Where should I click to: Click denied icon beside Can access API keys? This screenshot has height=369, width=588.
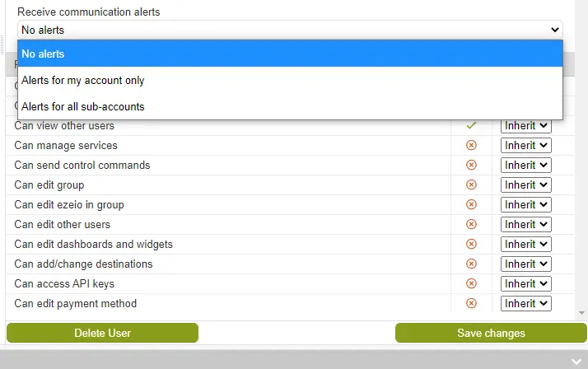coord(471,283)
